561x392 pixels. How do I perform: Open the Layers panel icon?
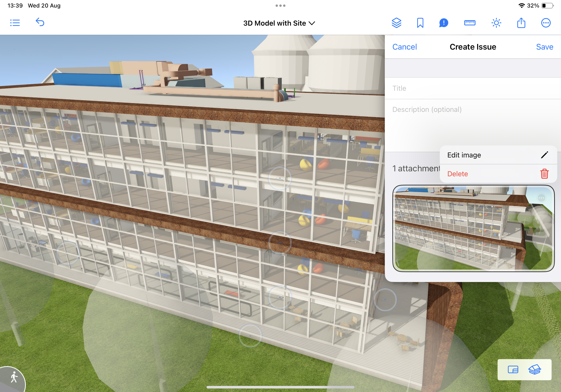396,23
